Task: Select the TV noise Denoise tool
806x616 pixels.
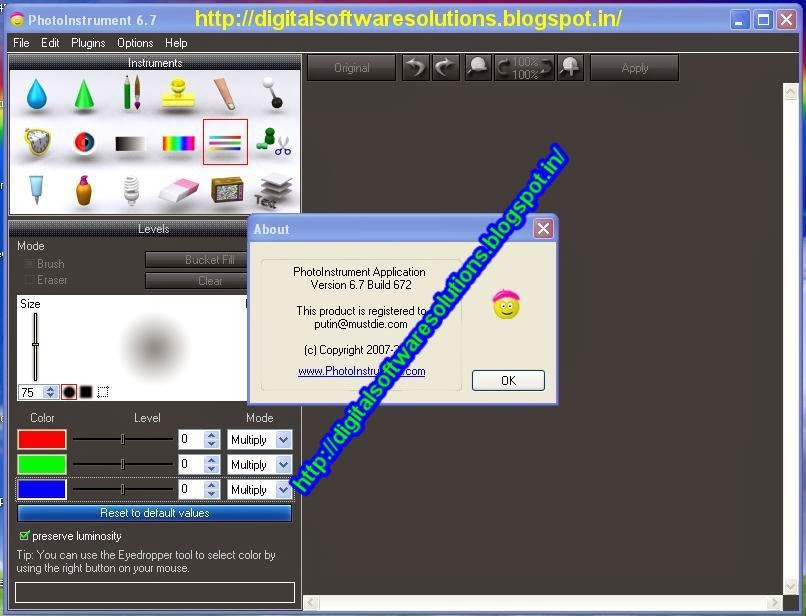Action: [227, 190]
